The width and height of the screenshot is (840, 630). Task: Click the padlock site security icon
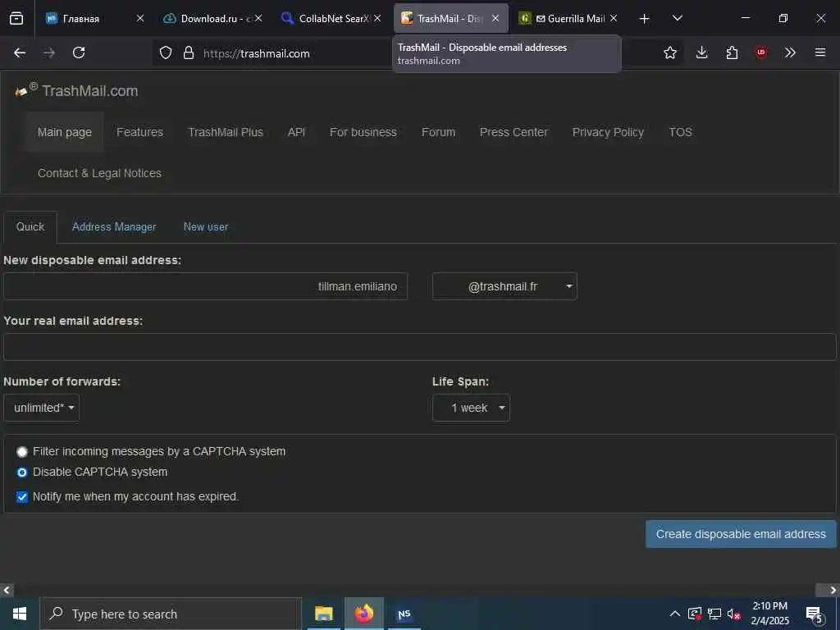coord(188,53)
